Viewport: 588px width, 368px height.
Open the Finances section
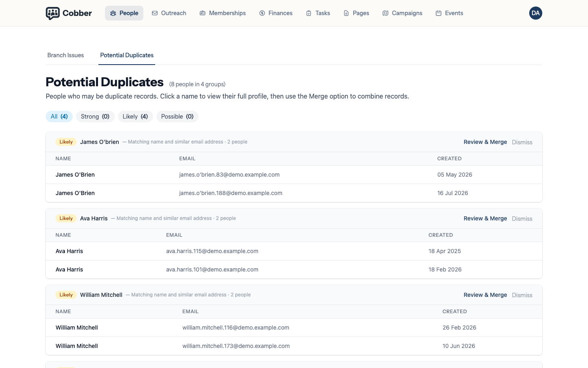(276, 13)
